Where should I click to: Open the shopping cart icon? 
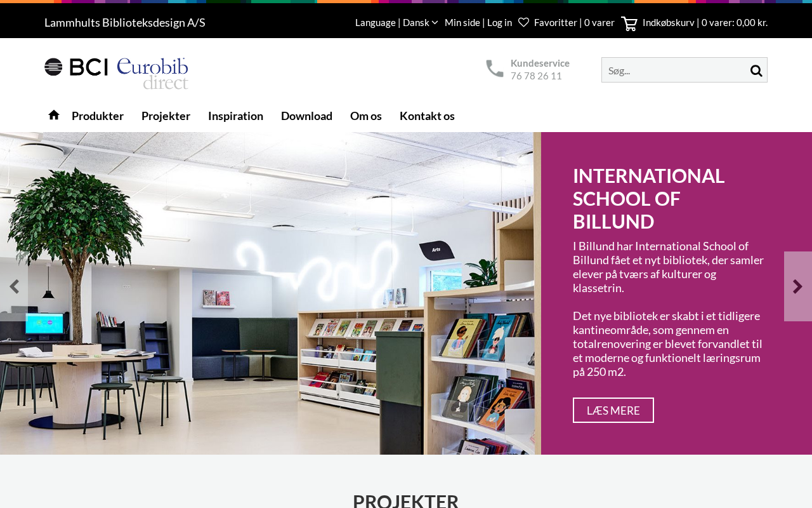coord(629,23)
